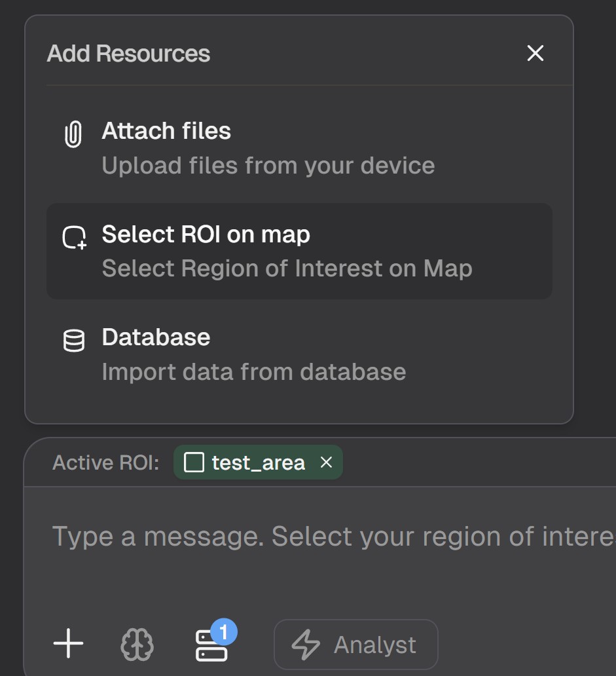
Task: Click the square icon in test_area chip
Action: pos(194,462)
